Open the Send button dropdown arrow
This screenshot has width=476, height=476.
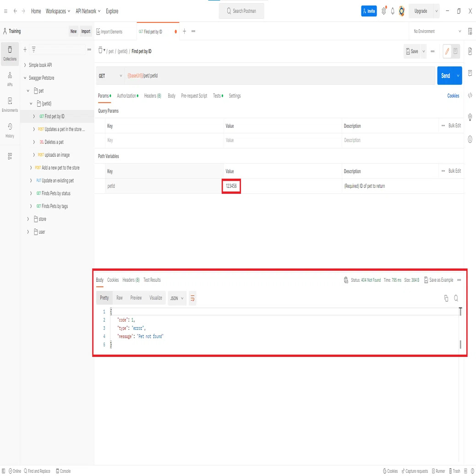458,76
